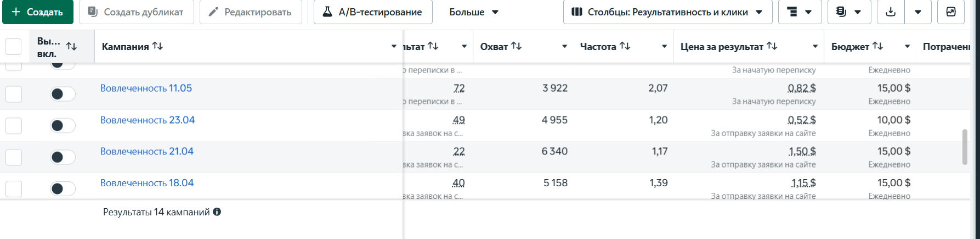Image resolution: width=980 pixels, height=239 pixels.
Task: Open campaign Вовлеченность 23.04 link
Action: pyautogui.click(x=148, y=120)
